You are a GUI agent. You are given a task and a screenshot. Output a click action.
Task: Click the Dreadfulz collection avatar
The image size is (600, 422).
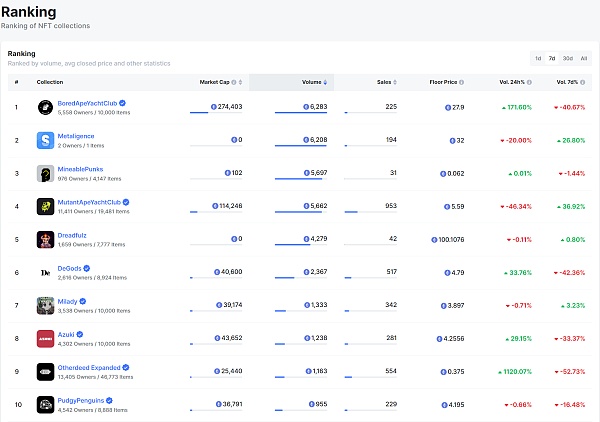45,239
